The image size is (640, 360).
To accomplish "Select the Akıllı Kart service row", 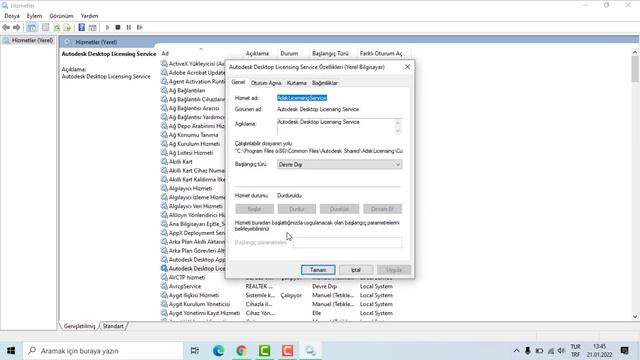I will point(180,162).
